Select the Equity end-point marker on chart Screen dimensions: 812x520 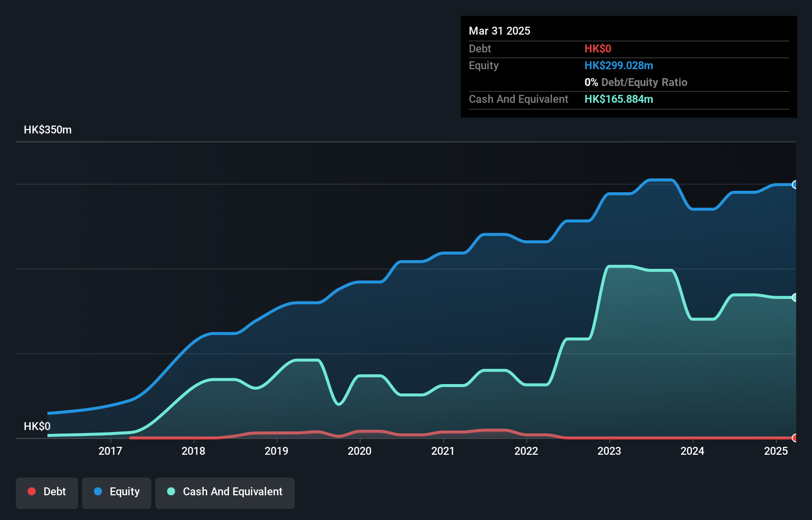coord(795,184)
